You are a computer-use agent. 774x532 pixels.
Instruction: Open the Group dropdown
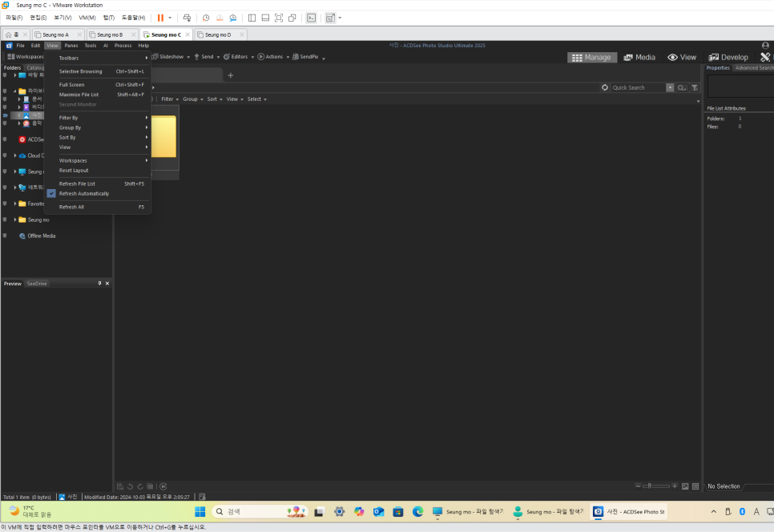point(190,99)
